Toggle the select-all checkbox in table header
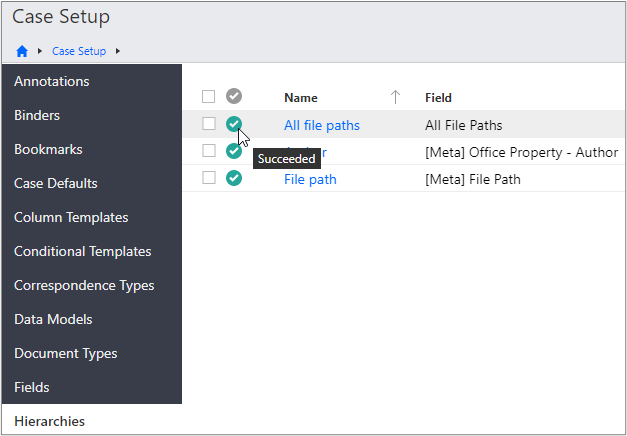627x436 pixels. [x=208, y=97]
